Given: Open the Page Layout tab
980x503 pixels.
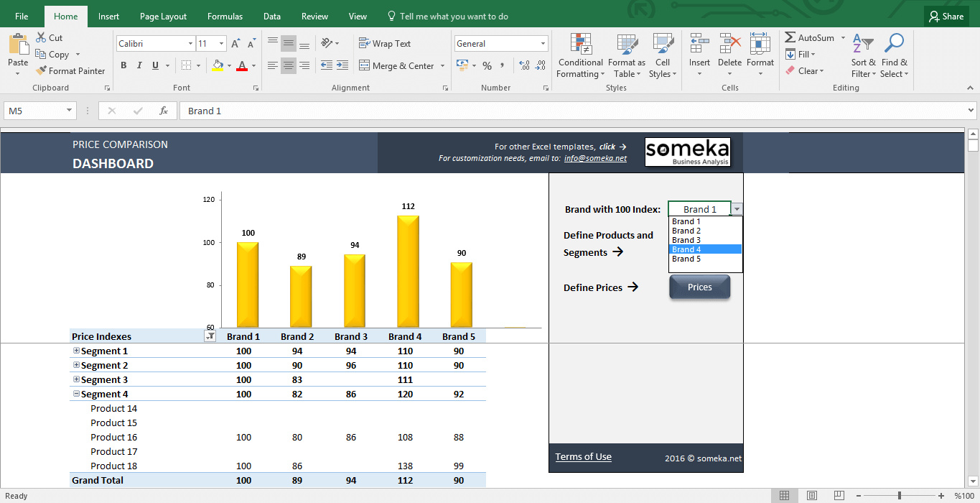Looking at the screenshot, I should pyautogui.click(x=163, y=17).
